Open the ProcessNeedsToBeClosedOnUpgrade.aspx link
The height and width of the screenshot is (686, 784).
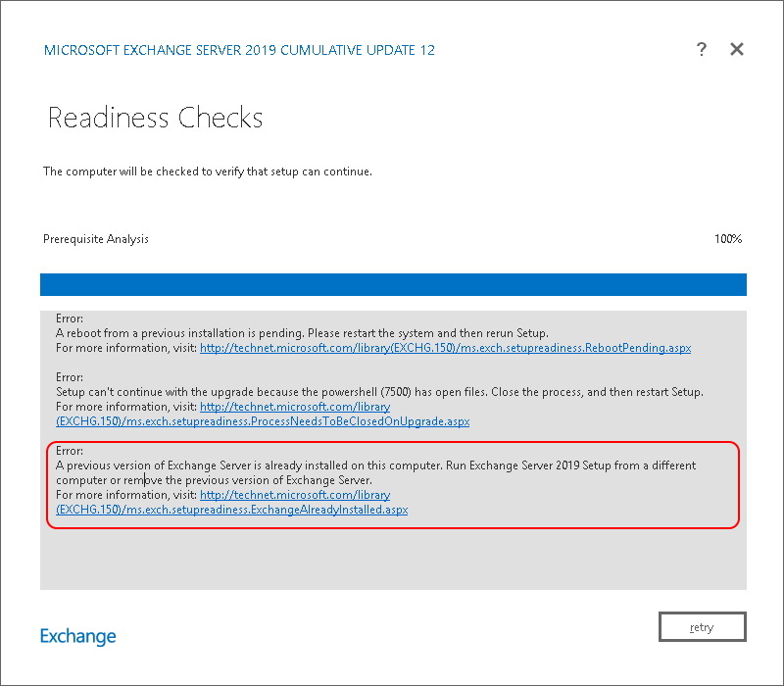(263, 415)
